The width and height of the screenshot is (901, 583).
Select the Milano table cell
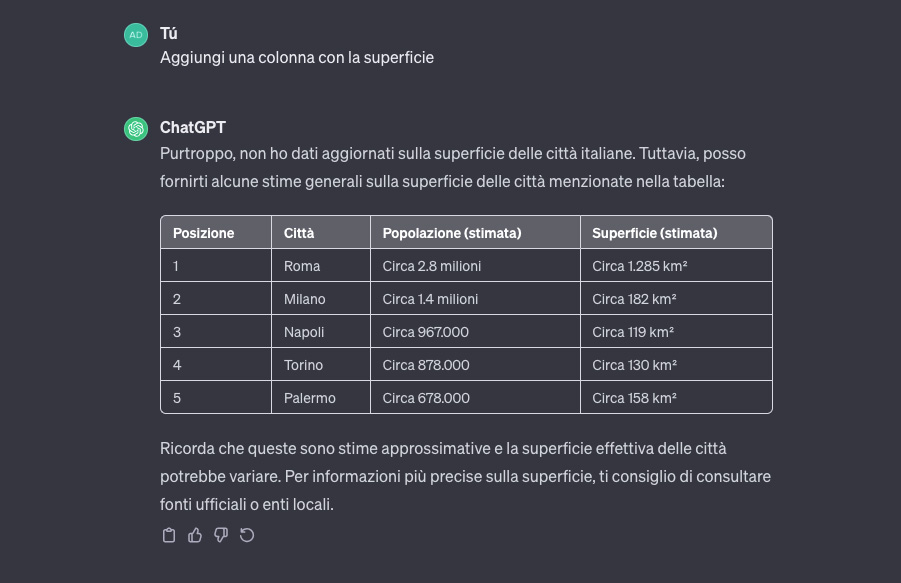305,299
